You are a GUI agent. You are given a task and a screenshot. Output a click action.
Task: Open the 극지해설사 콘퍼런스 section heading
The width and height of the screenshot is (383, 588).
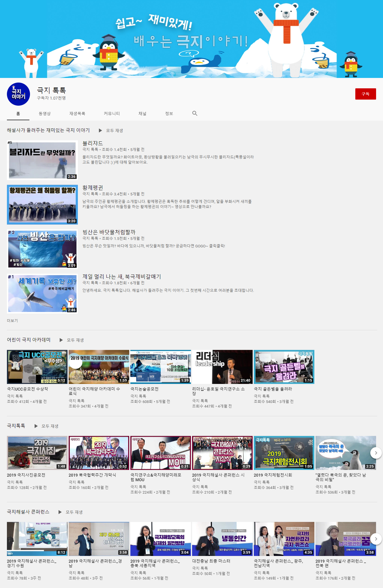click(28, 512)
